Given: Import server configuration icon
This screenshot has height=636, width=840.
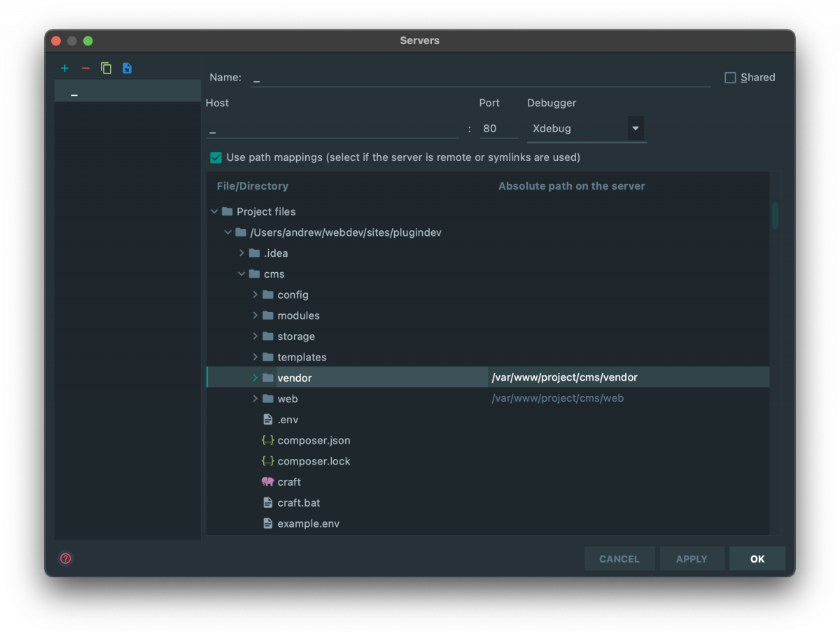Looking at the screenshot, I should [x=127, y=68].
